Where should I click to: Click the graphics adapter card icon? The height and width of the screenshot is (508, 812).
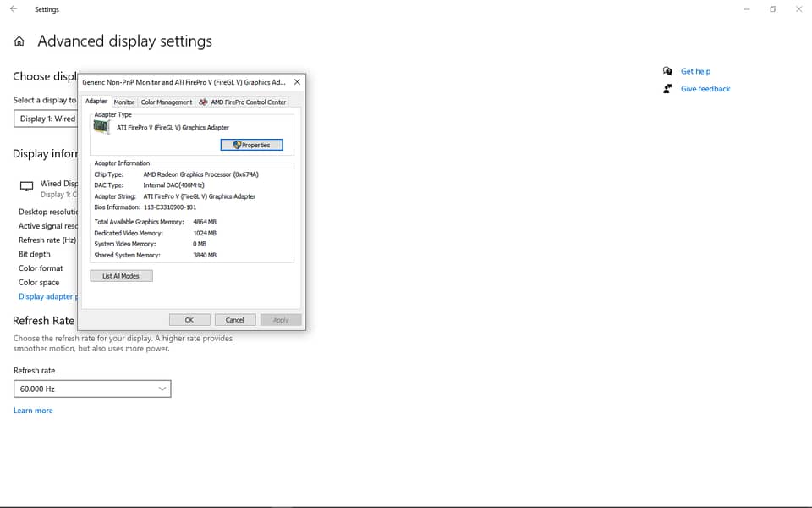[x=101, y=128]
